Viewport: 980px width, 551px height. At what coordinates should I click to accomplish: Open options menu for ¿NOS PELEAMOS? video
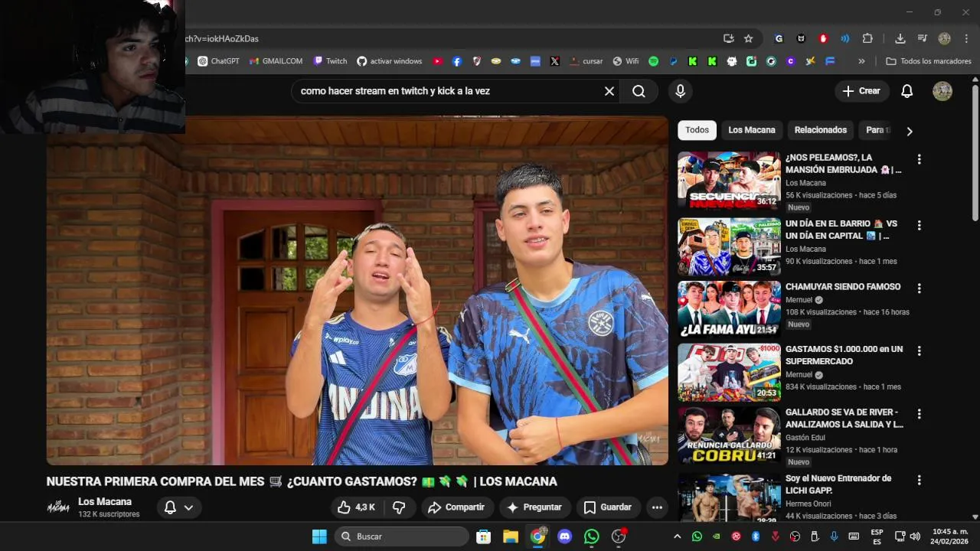click(x=919, y=159)
